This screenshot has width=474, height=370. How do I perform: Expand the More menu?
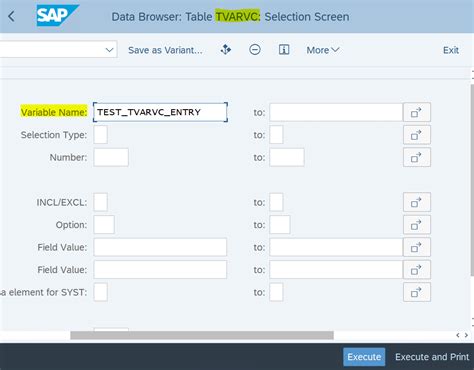click(323, 50)
